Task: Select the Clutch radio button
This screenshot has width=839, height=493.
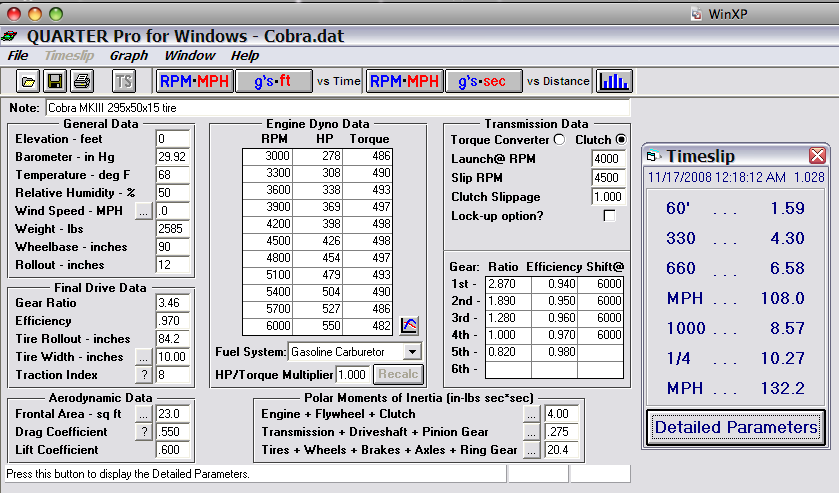Action: point(621,139)
